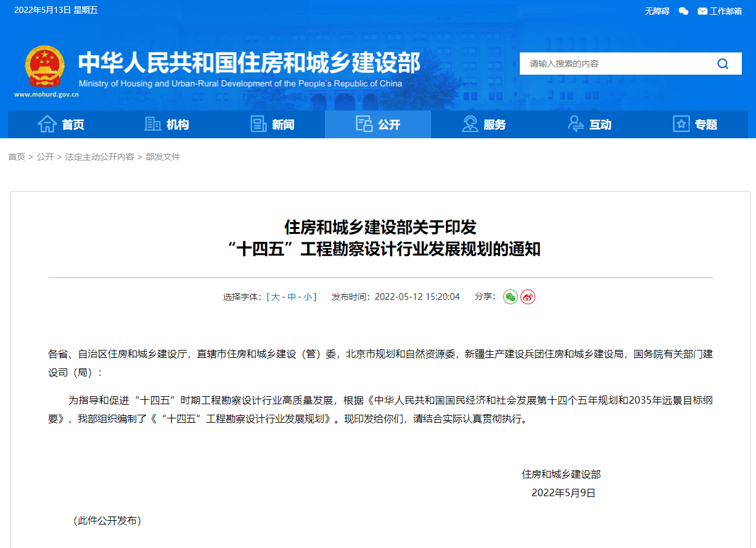Click the date 2022年5月9日

tap(564, 492)
